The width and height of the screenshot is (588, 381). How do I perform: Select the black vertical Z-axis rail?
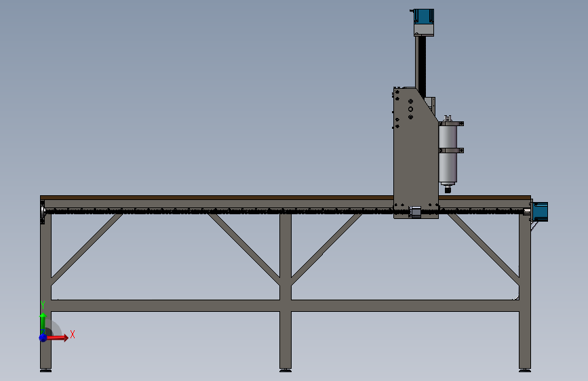(423, 66)
